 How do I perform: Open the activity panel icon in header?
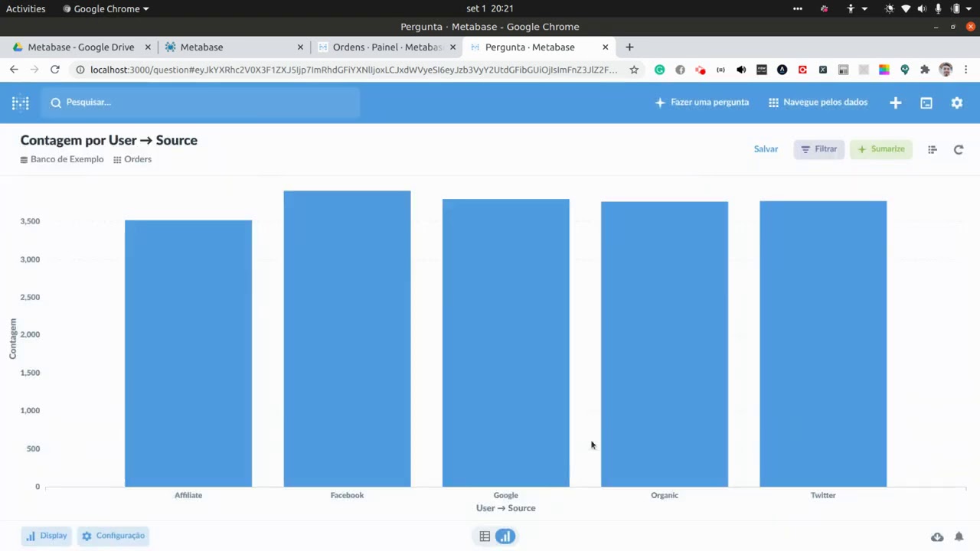[926, 103]
